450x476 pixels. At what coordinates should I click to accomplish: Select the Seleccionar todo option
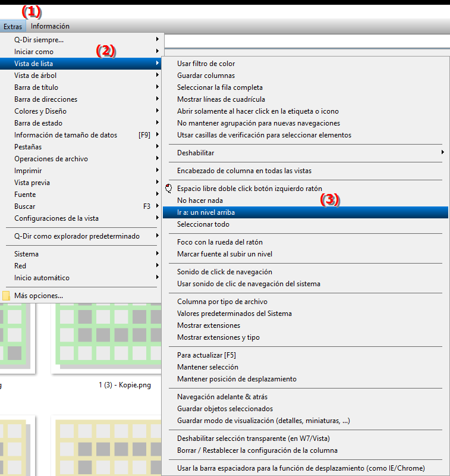pos(306,224)
